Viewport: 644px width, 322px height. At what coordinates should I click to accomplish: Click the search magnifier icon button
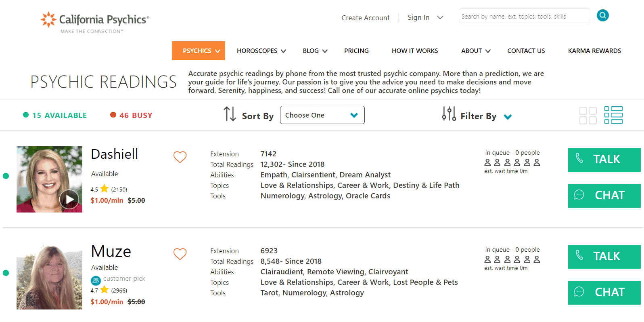602,16
